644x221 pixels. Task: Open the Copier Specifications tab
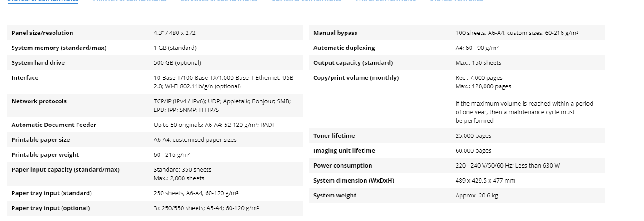307,1
